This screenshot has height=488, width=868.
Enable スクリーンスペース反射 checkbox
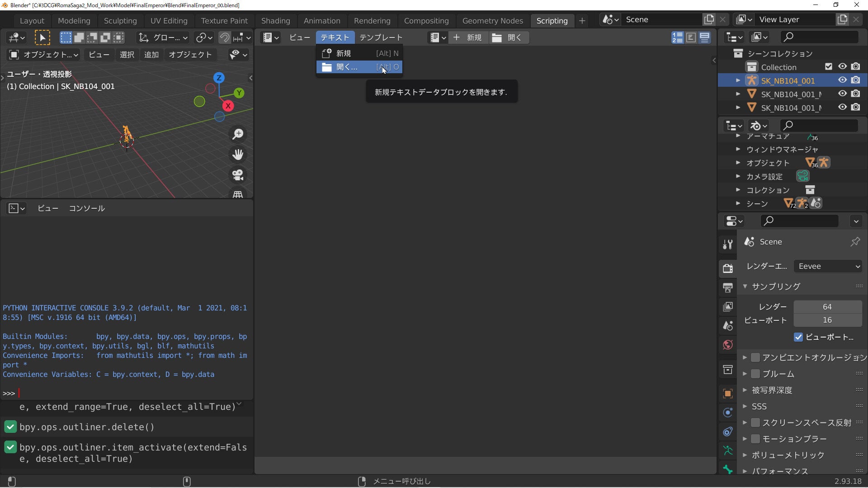pos(755,422)
